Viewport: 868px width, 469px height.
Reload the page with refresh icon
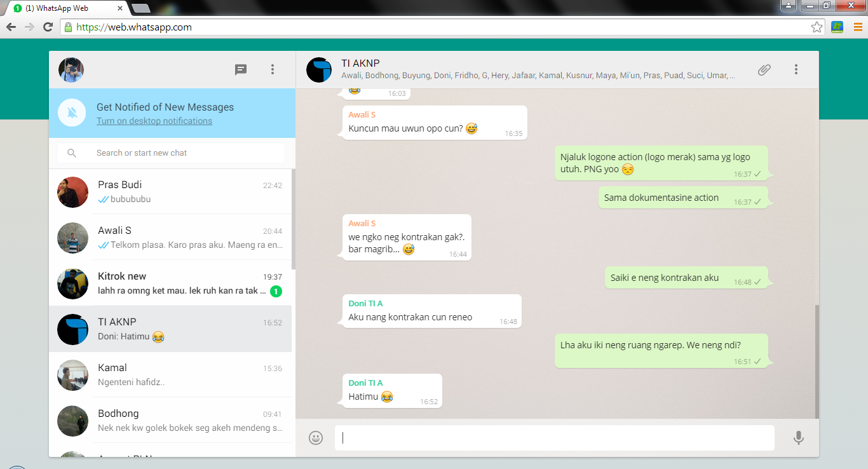pos(48,27)
